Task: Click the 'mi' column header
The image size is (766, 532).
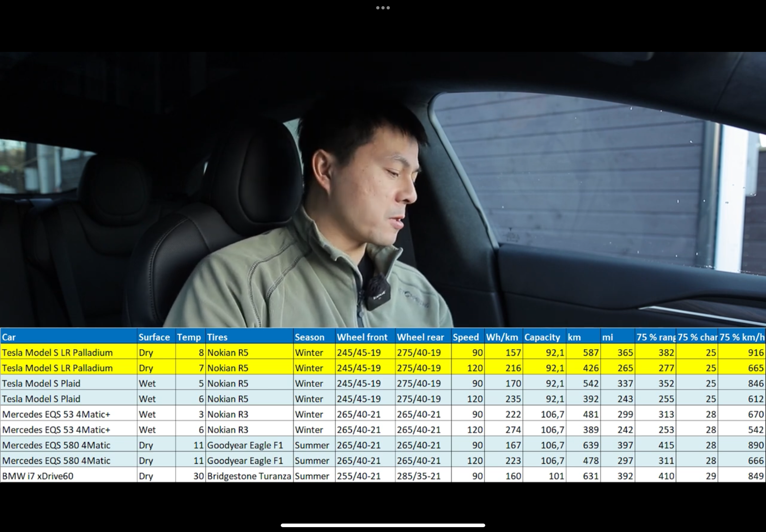Action: pos(618,337)
